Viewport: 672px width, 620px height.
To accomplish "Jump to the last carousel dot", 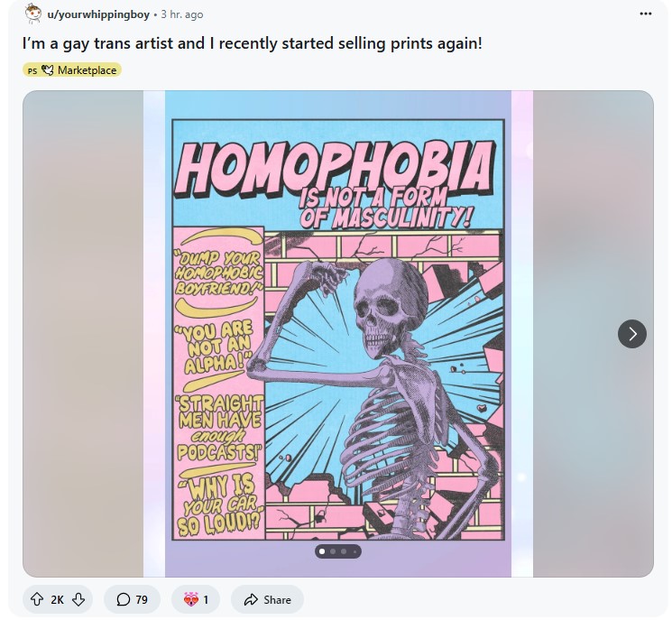I will pos(354,551).
